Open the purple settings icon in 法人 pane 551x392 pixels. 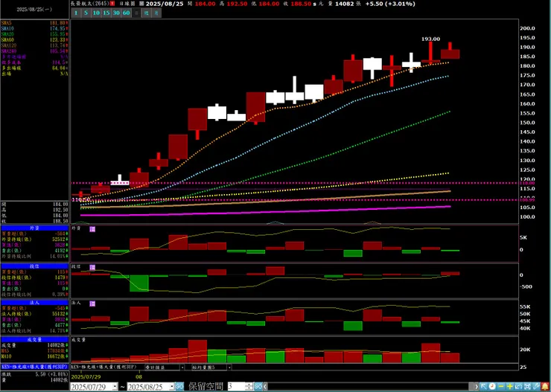[x=92, y=303]
